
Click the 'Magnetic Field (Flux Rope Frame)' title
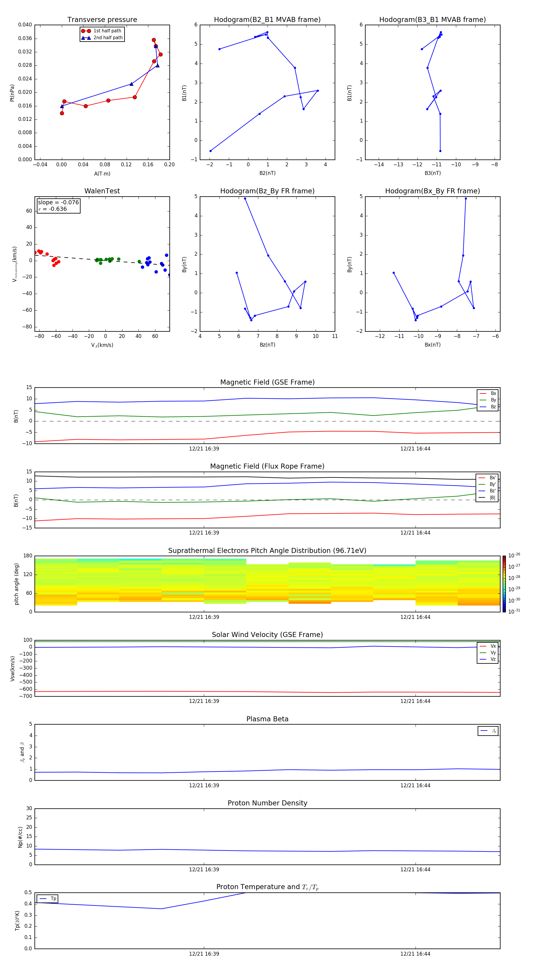point(267,467)
